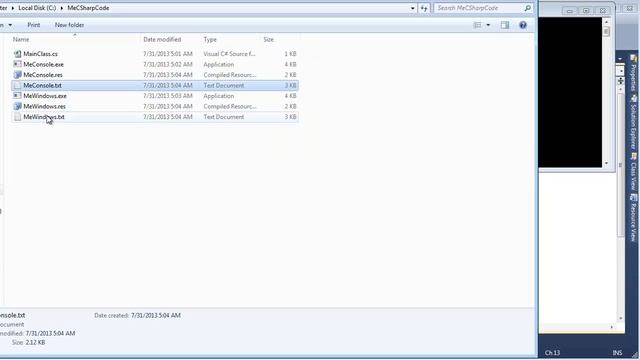Open the Solution Explorer side tab
Screen dimensions: 640x360
633,122
